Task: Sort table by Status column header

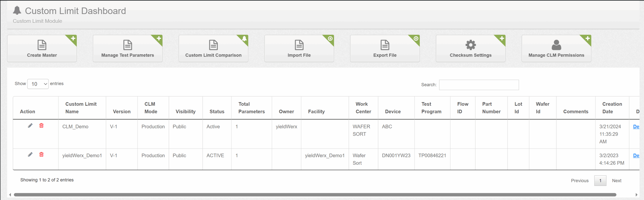Action: coord(217,112)
